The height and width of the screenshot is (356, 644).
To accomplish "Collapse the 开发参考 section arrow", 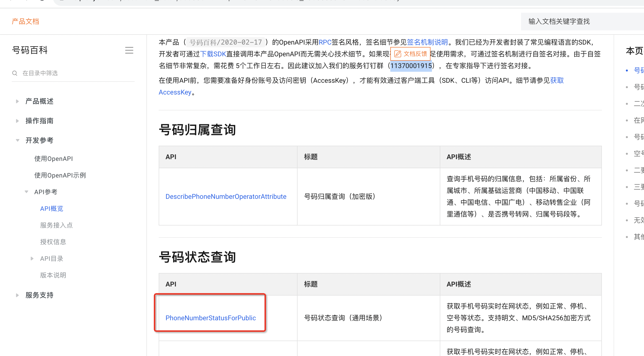I will (x=17, y=140).
